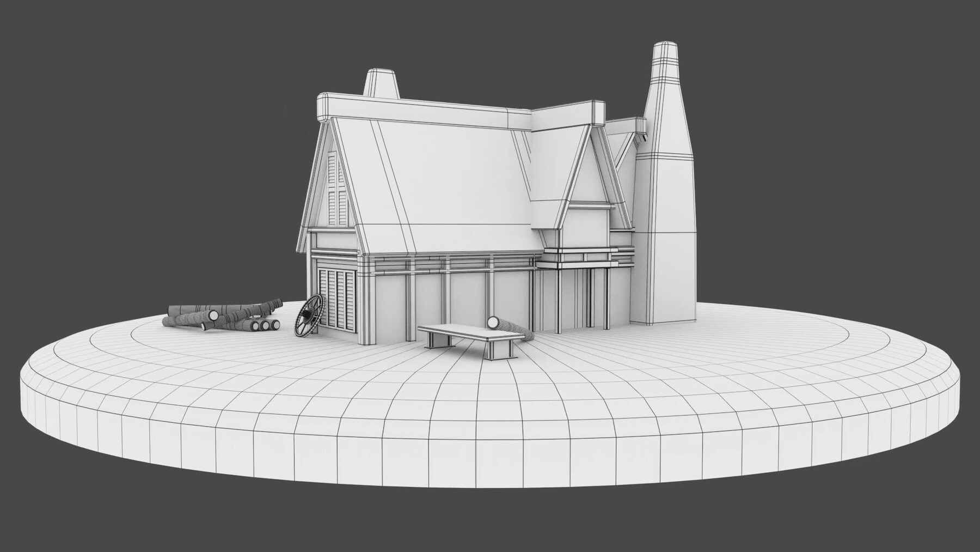The width and height of the screenshot is (980, 552).
Task: Click the small rooftop chimney above the gable
Action: coord(381,82)
